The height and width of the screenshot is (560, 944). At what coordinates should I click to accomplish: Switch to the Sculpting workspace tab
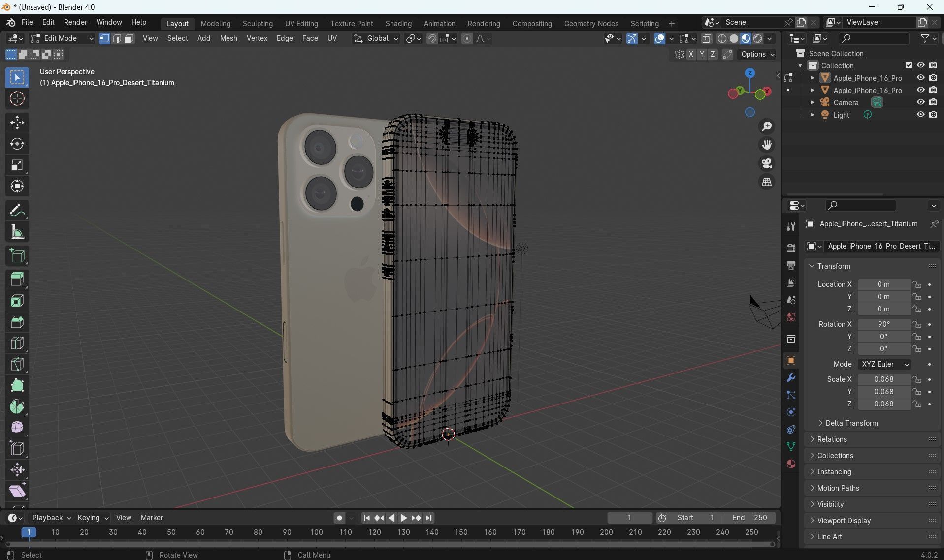pyautogui.click(x=258, y=24)
